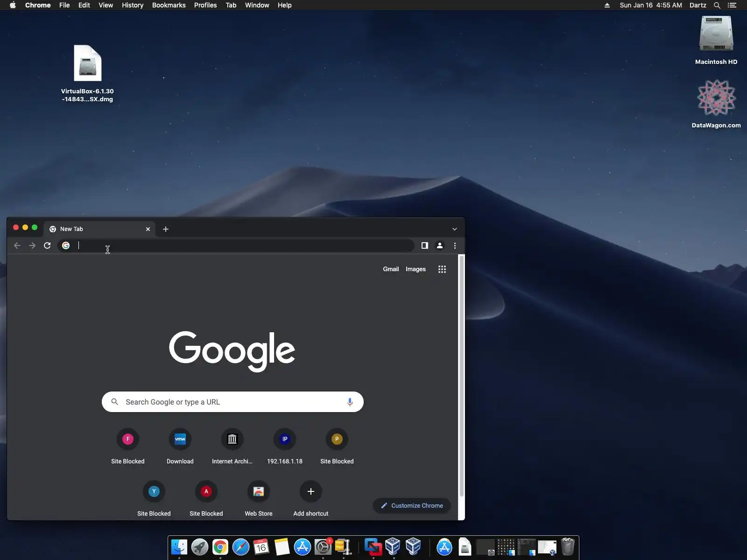This screenshot has width=747, height=560.
Task: Click the date and time in menu bar
Action: pos(651,5)
